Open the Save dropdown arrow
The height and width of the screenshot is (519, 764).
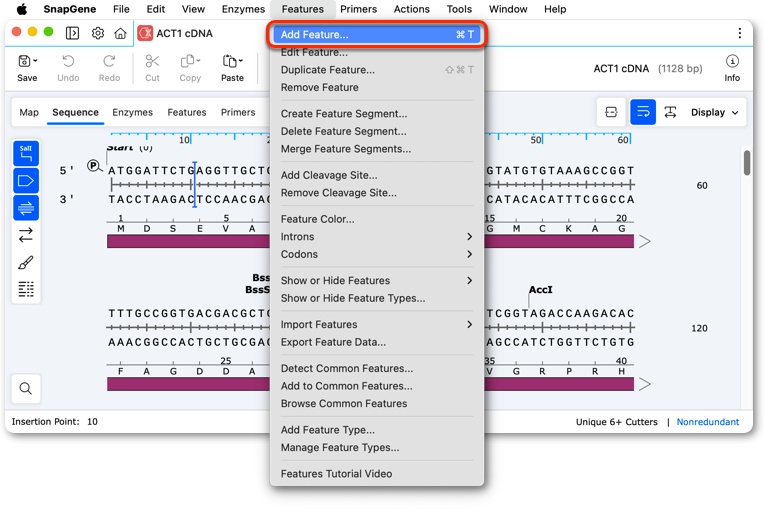coord(35,60)
